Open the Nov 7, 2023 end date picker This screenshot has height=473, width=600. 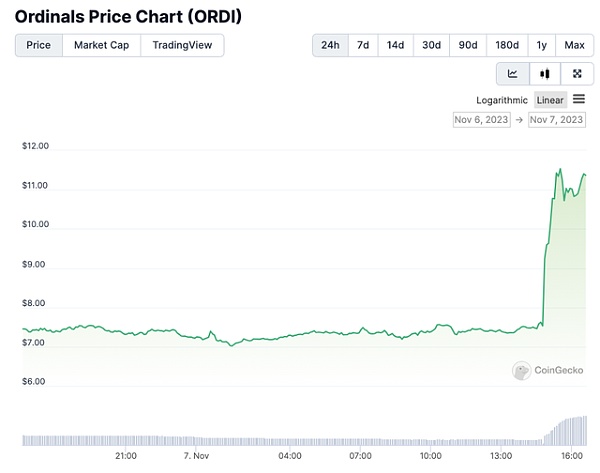point(557,120)
